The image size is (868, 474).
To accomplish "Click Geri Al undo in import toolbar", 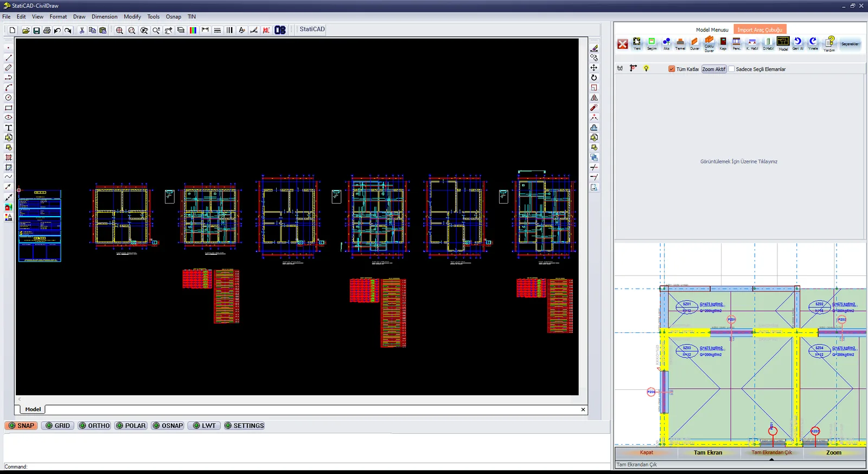I will click(797, 43).
